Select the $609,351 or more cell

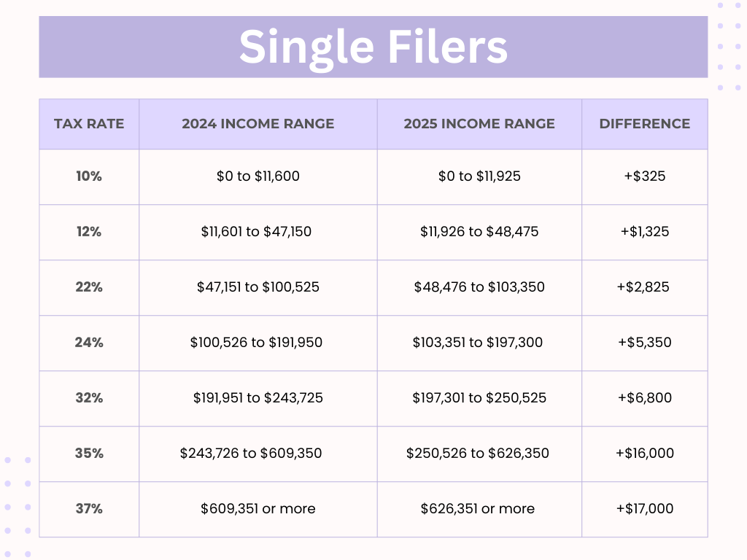[x=258, y=509]
